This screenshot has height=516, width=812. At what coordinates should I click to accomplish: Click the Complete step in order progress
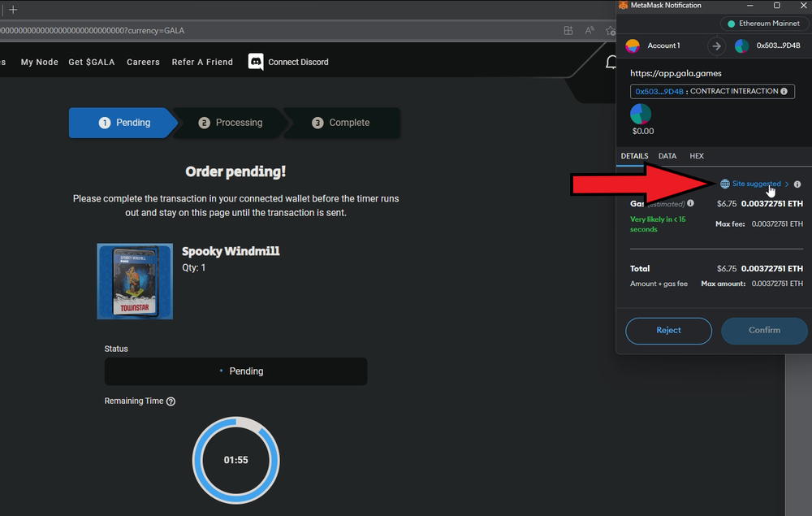[x=341, y=123]
